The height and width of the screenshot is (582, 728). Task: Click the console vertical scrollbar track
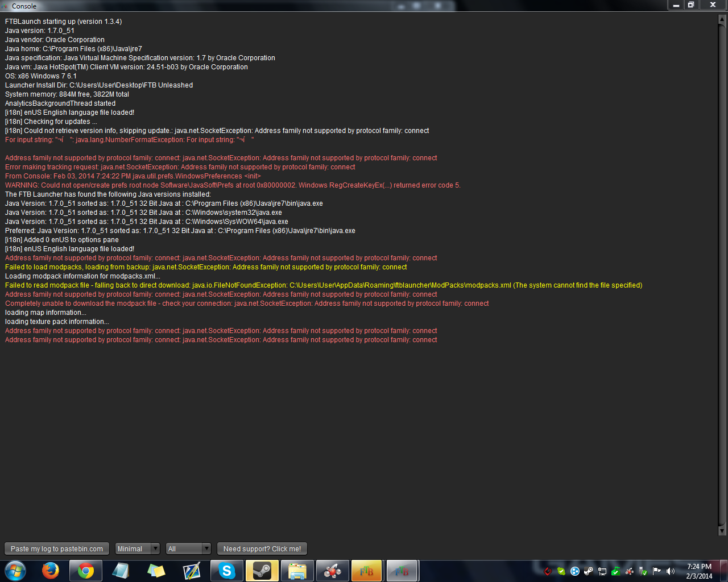pos(722,275)
